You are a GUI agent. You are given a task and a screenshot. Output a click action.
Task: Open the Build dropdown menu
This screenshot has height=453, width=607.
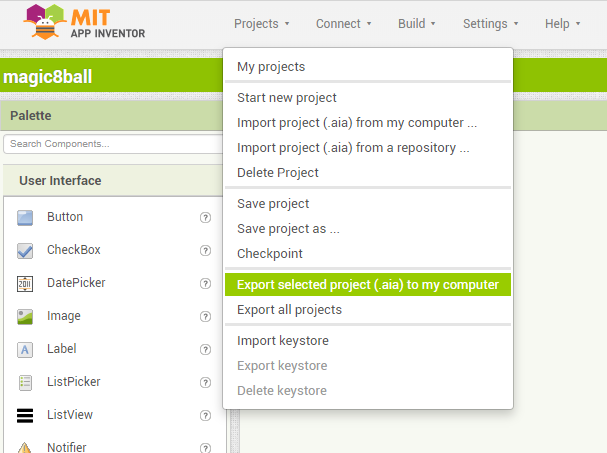pyautogui.click(x=416, y=24)
